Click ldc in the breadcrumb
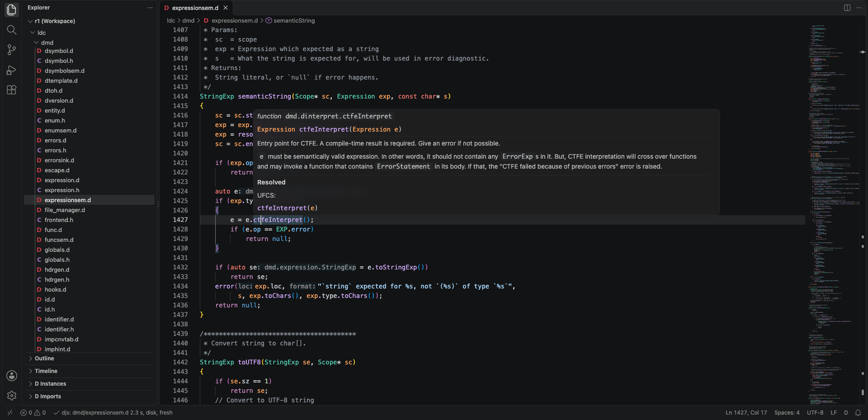The width and height of the screenshot is (868, 420). pyautogui.click(x=171, y=20)
